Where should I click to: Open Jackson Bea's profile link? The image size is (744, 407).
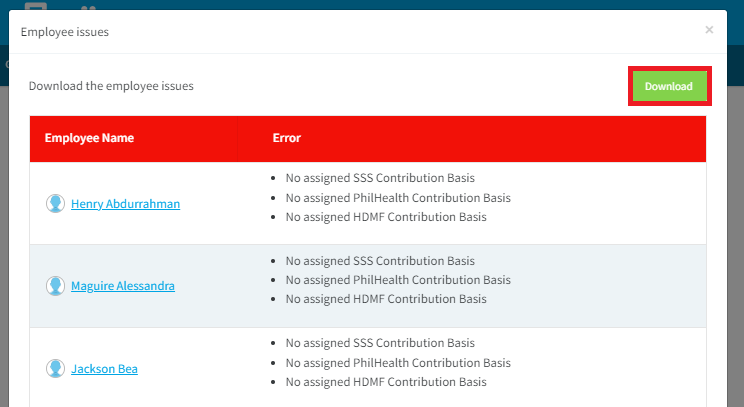tap(104, 369)
